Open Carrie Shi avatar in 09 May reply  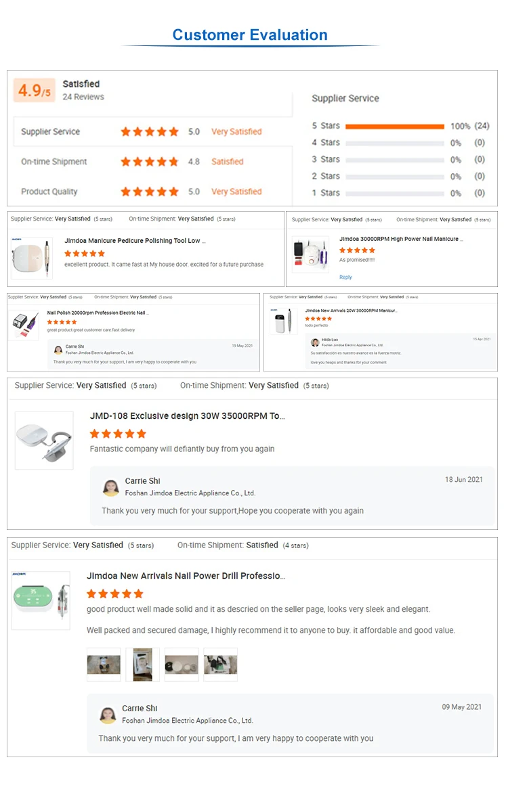108,715
